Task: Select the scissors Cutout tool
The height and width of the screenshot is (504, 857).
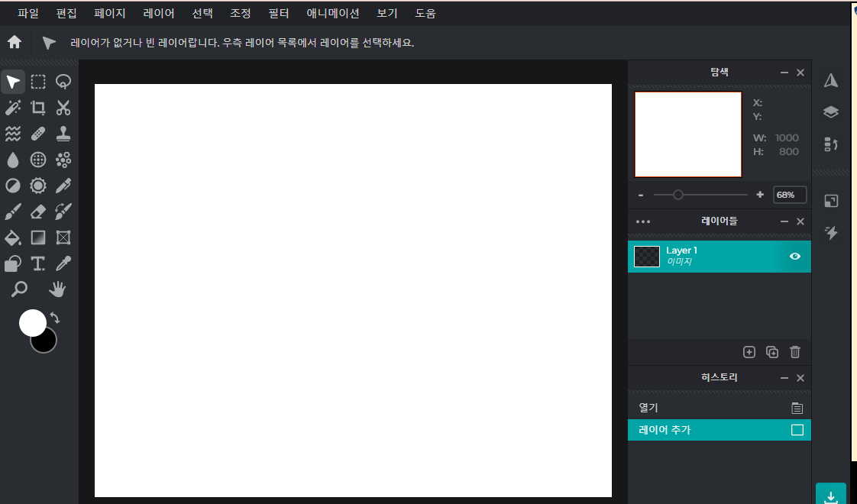Action: pos(63,108)
